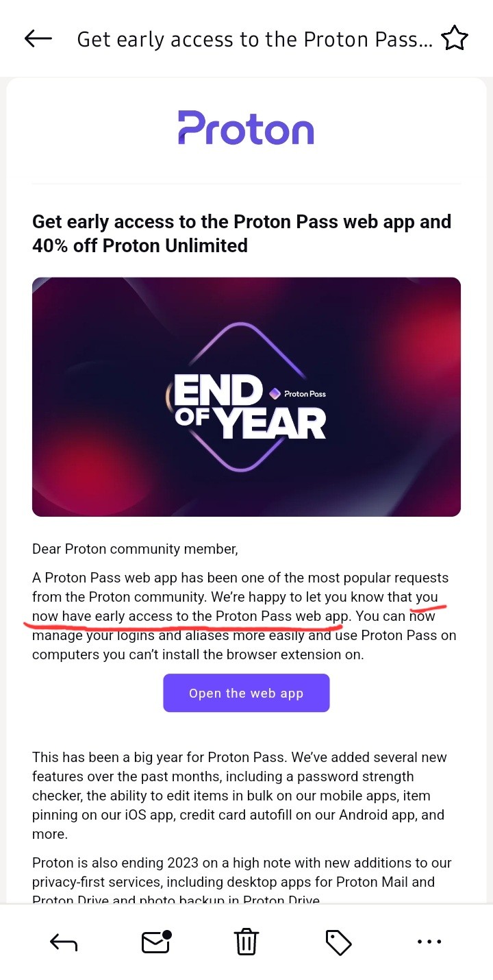
Task: Mark the email as unread
Action: (x=156, y=942)
